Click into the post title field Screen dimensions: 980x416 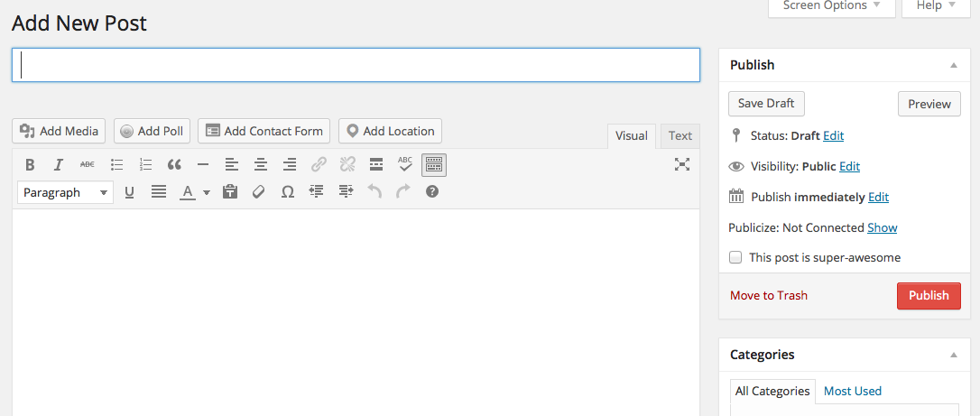click(x=356, y=65)
